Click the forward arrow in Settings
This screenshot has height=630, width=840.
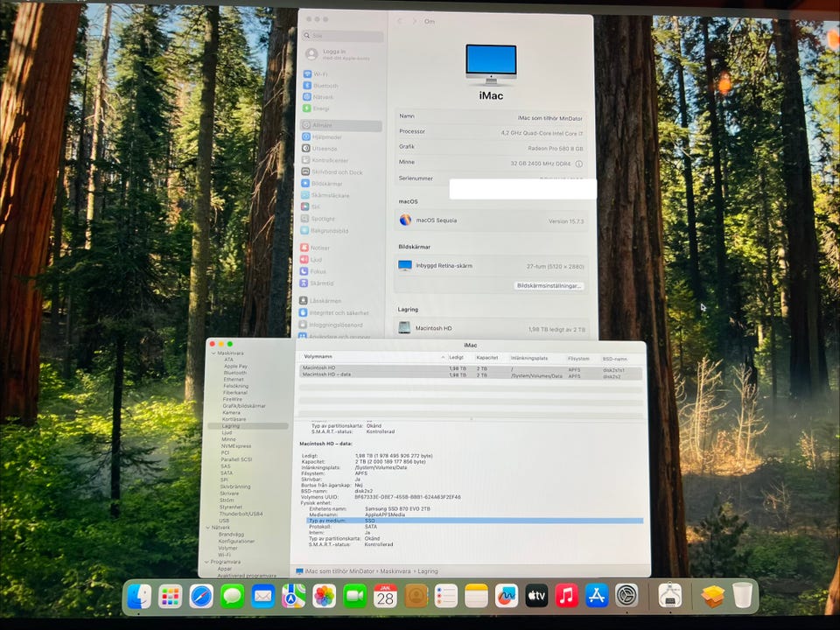pos(414,21)
